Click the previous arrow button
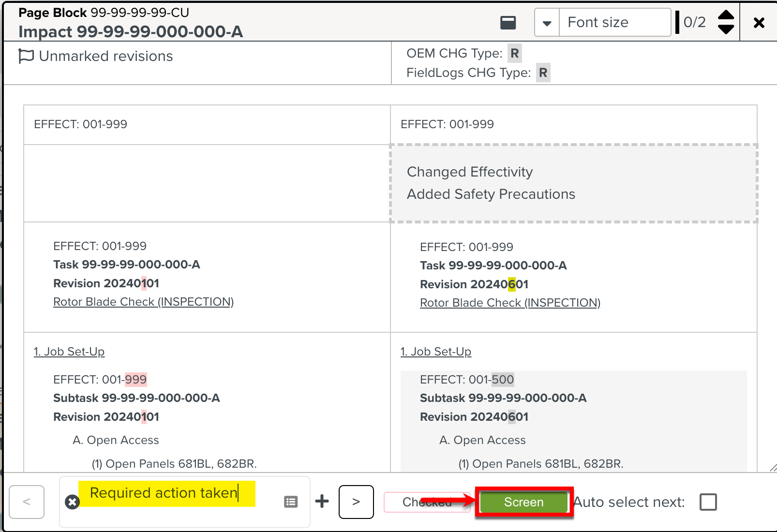This screenshot has width=777, height=532. tap(27, 502)
